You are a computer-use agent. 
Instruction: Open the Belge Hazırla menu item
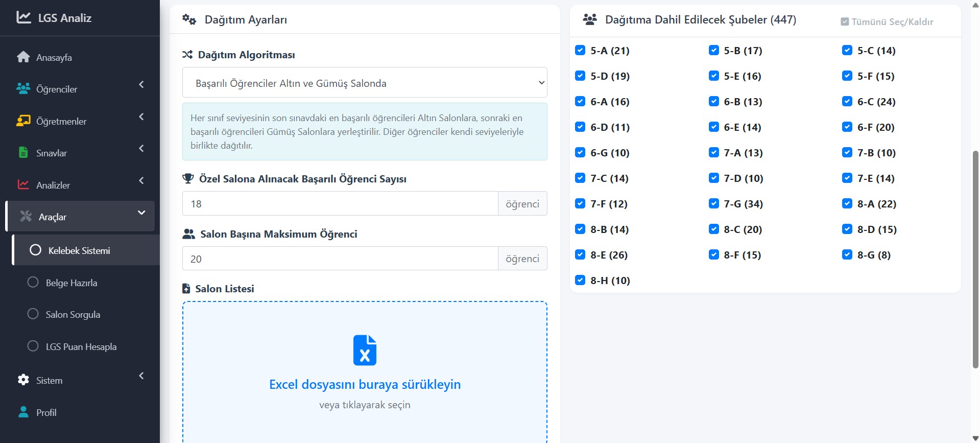point(71,283)
